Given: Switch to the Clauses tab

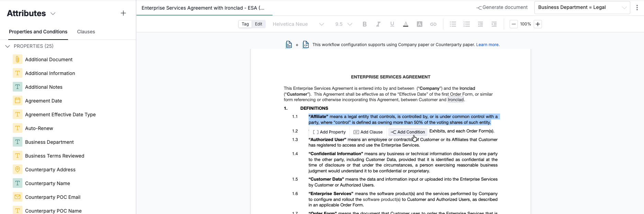Looking at the screenshot, I should click(x=86, y=32).
